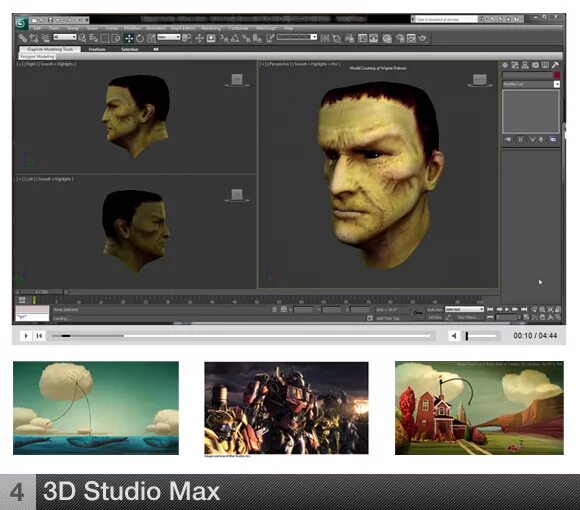
Task: Click the Go to End animation control
Action: (x=524, y=309)
